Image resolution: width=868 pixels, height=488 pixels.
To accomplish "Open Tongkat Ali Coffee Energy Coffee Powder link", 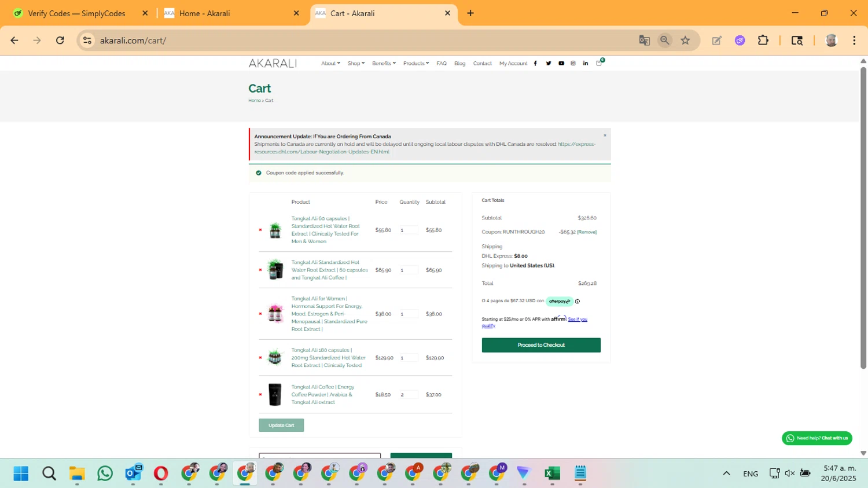I will (323, 395).
